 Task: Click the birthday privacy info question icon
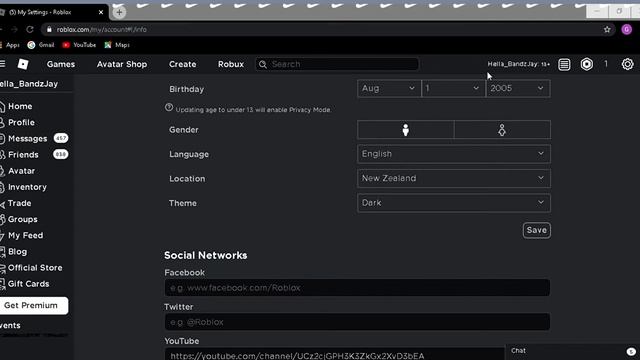(x=169, y=107)
